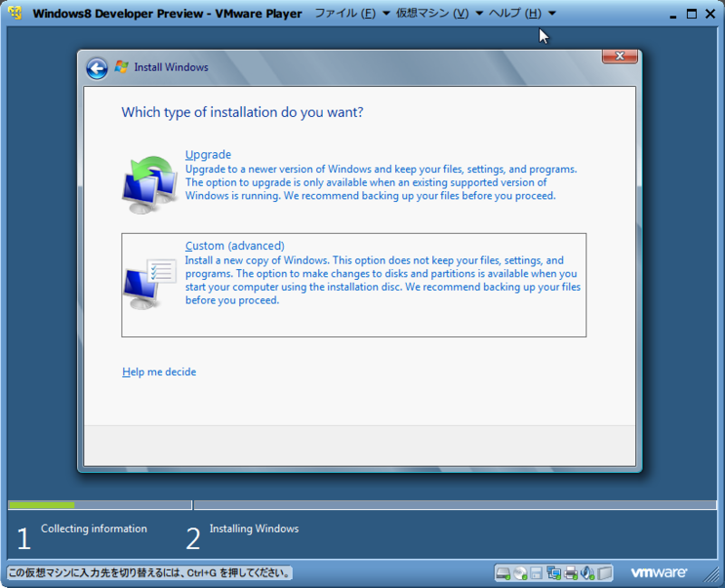
Task: Click the Custom option description paragraph
Action: coord(382,280)
